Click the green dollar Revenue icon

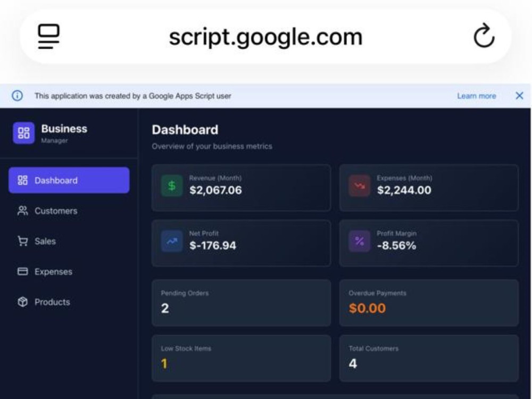click(172, 185)
